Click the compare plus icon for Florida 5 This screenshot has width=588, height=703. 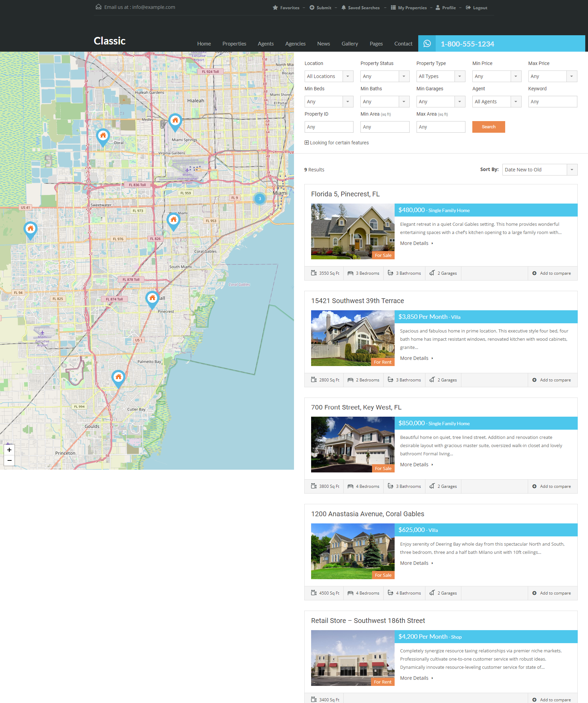(534, 273)
